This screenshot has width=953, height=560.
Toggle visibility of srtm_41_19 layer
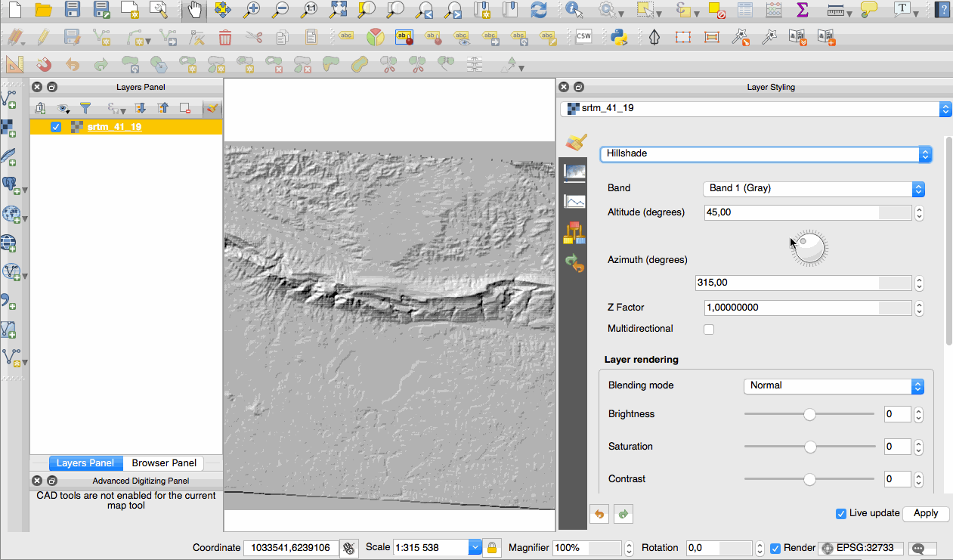[x=56, y=127]
